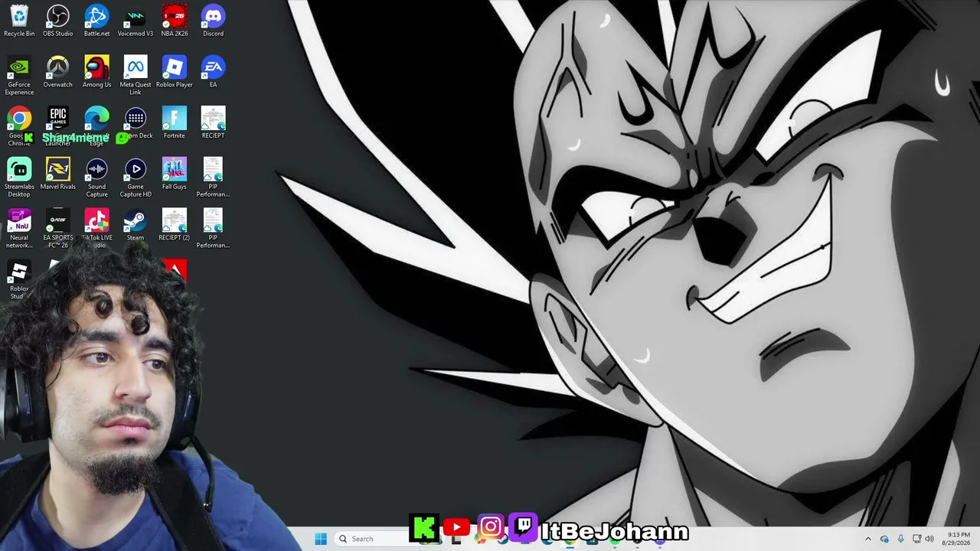Click the Stream Deck shortcut

pos(136,122)
